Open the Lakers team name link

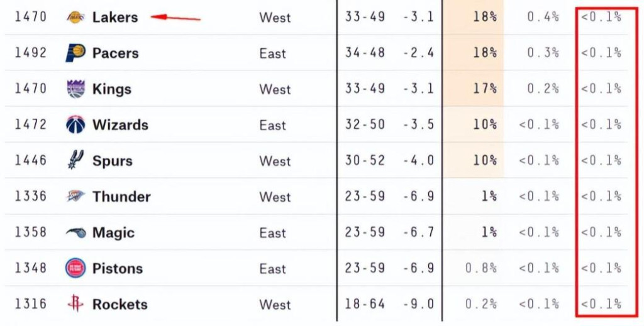(x=115, y=17)
